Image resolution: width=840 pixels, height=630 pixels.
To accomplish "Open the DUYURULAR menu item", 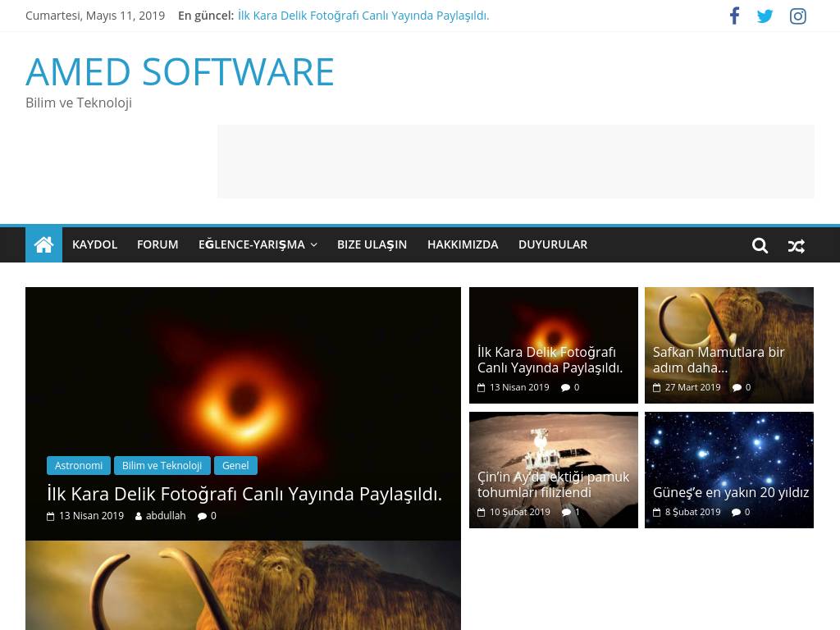I will click(553, 244).
